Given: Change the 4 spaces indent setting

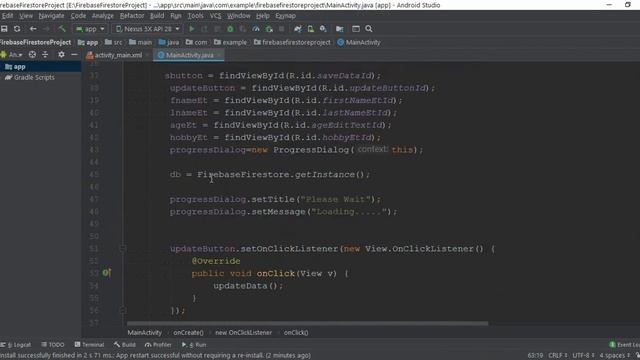Looking at the screenshot, I should pyautogui.click(x=615, y=356).
